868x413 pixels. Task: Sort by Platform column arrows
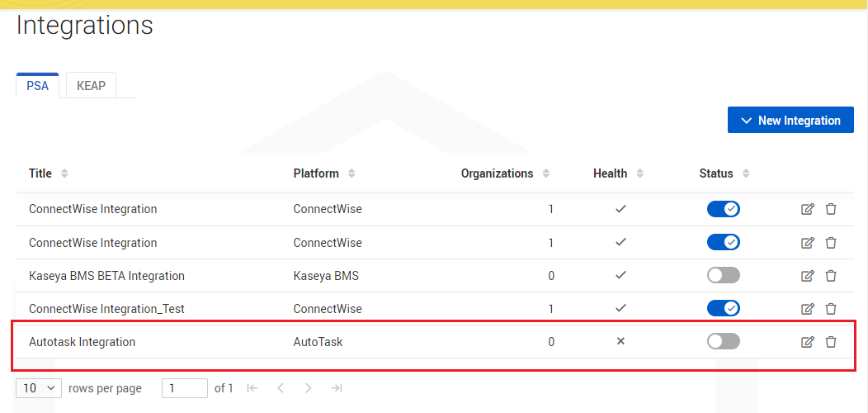pyautogui.click(x=351, y=173)
